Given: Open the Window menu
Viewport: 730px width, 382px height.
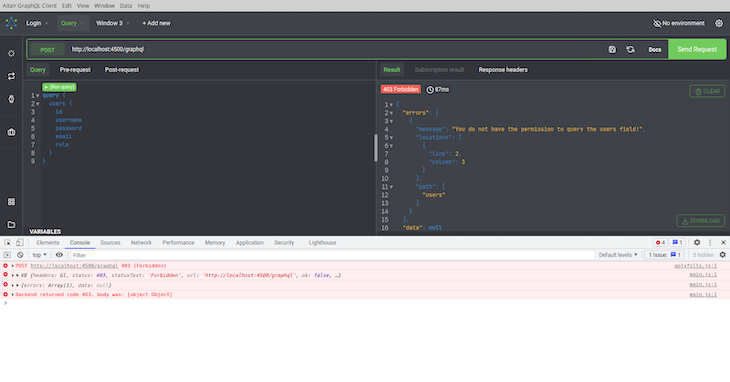Looking at the screenshot, I should pyautogui.click(x=104, y=6).
